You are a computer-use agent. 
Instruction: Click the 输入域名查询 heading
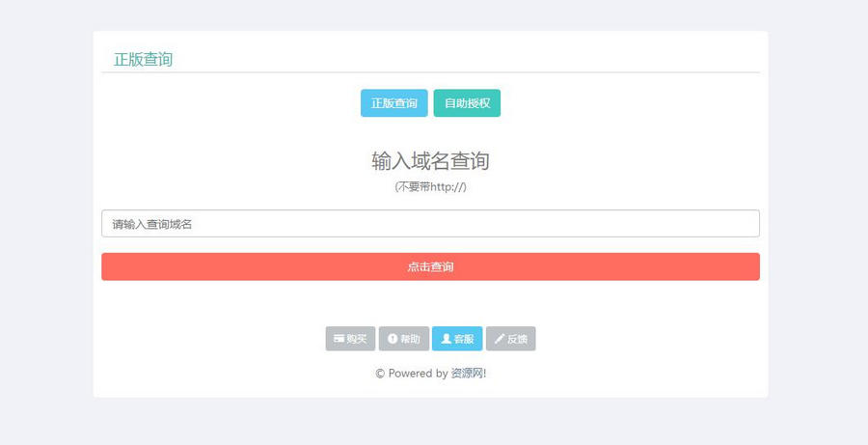pos(430,160)
